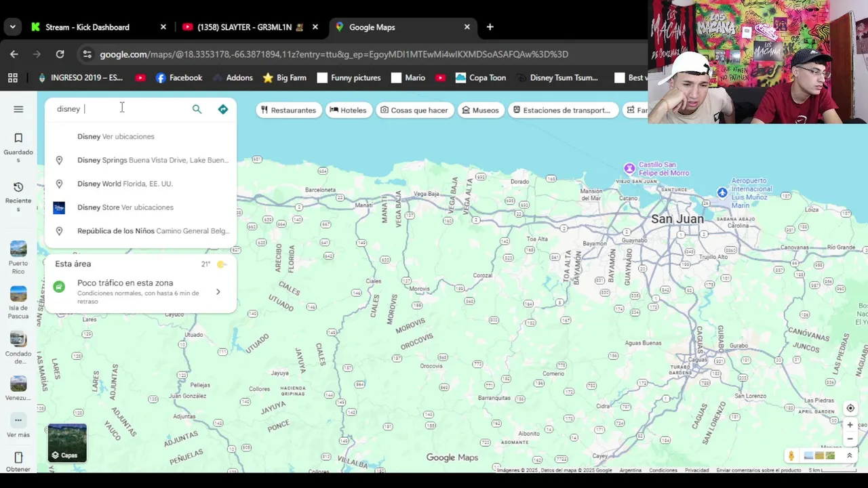
Task: Open the Facebook bookmark
Action: point(178,78)
